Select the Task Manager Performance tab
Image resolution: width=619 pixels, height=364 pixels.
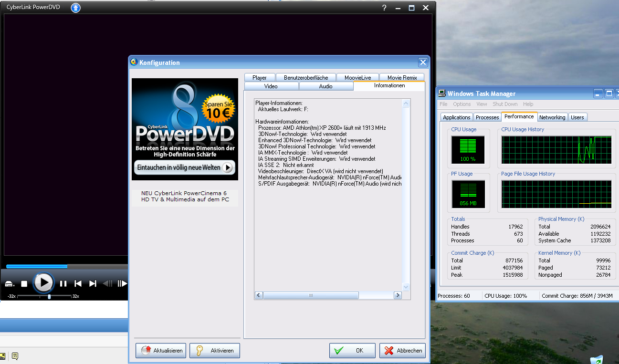coord(519,116)
